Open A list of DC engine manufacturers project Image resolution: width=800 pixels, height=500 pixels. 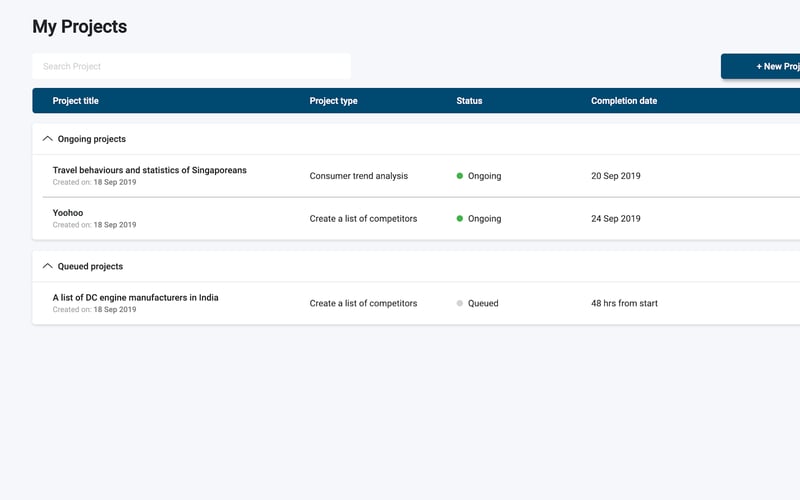click(135, 297)
